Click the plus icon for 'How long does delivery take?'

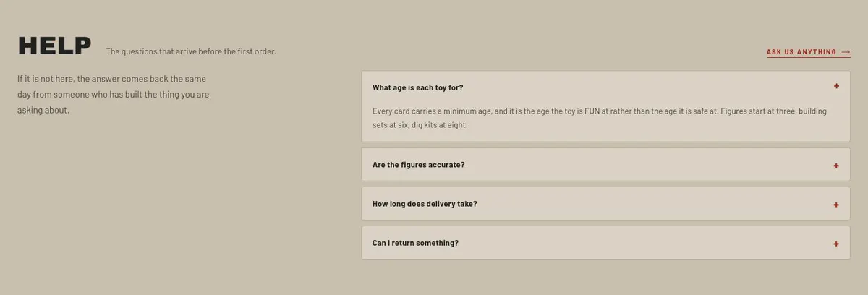[x=836, y=205]
